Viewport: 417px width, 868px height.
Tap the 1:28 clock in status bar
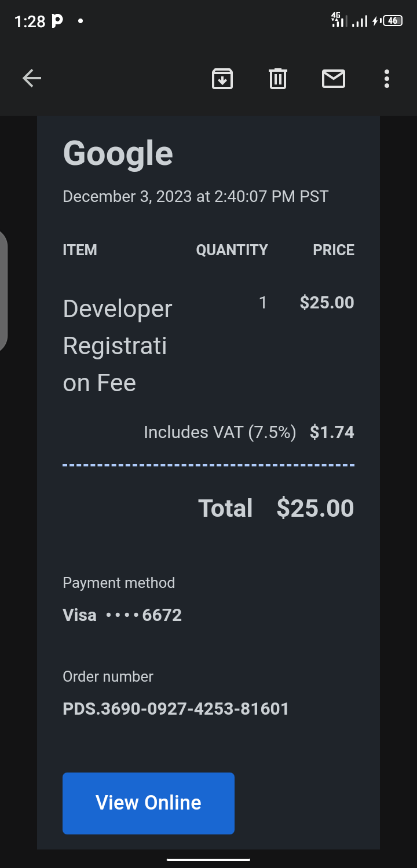click(30, 21)
